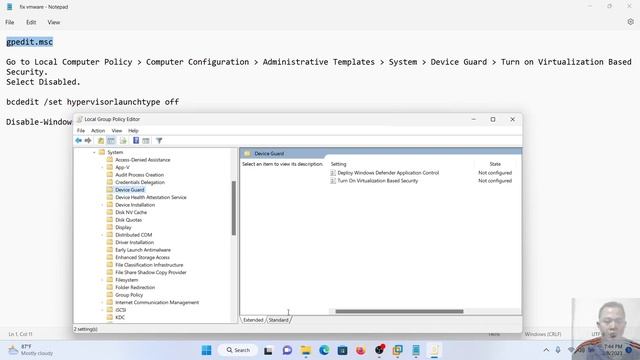Toggle the Show/Hide Action Pane icon
Image resolution: width=640 pixels, height=360 pixels.
(x=146, y=140)
